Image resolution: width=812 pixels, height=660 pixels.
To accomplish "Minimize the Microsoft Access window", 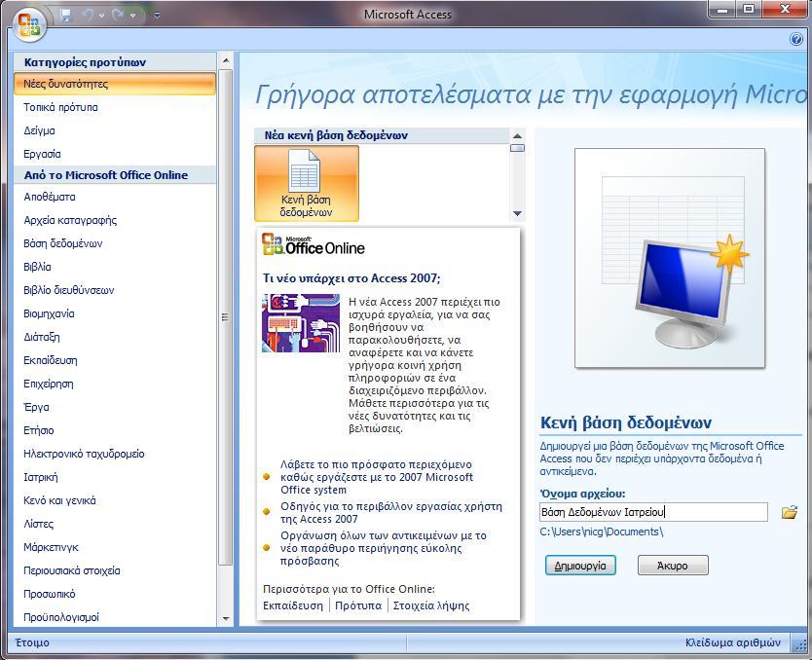I will click(x=723, y=10).
